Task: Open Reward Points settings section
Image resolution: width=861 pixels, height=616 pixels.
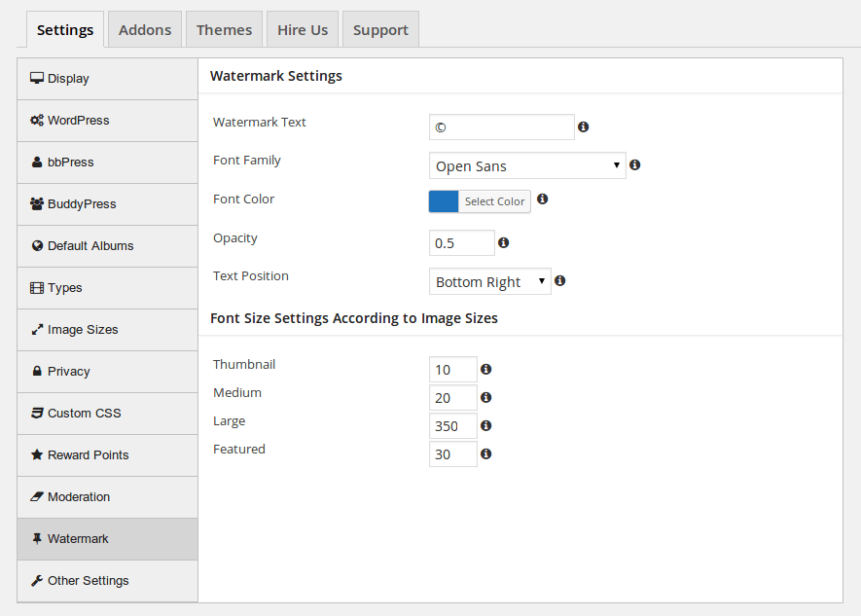Action: [x=108, y=455]
